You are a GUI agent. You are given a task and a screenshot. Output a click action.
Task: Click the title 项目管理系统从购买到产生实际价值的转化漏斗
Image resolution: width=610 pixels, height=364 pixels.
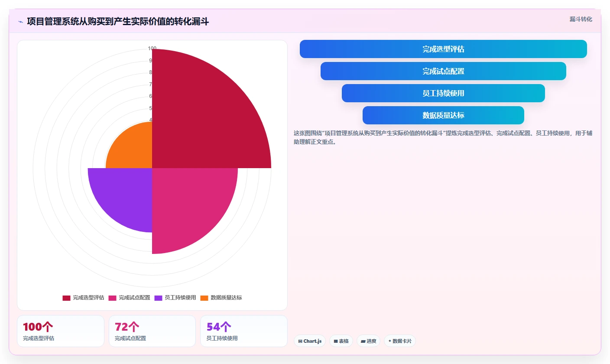click(118, 21)
